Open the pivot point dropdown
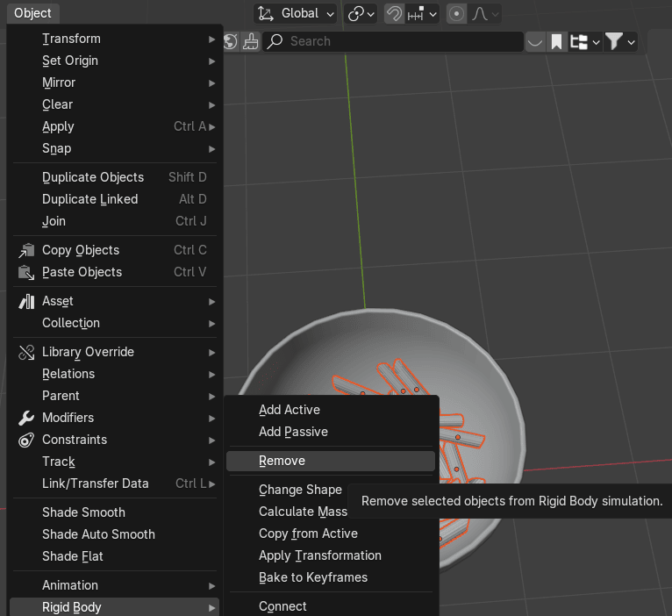 [361, 14]
